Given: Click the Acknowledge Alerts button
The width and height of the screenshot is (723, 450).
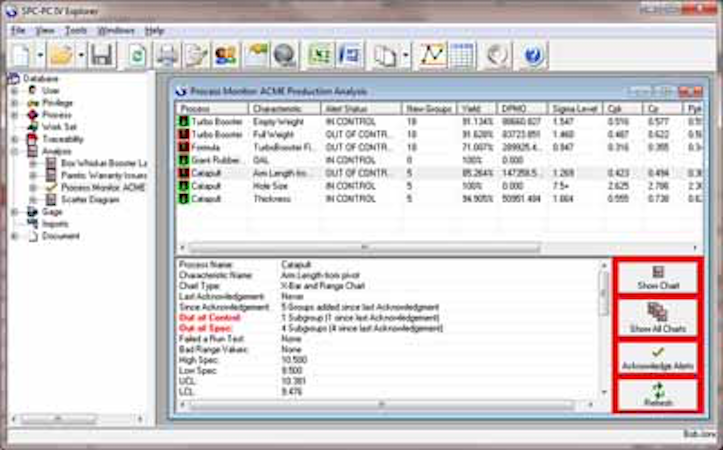Looking at the screenshot, I should tap(658, 358).
